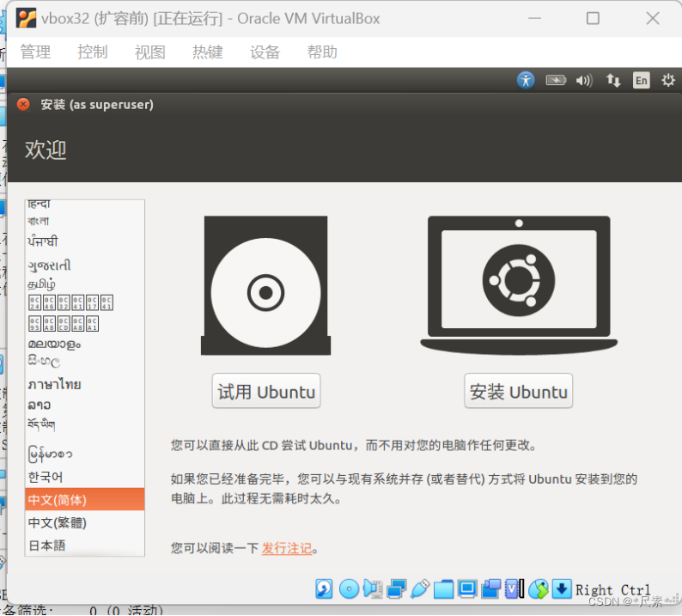Image resolution: width=682 pixels, height=616 pixels.
Task: Select Bengali বাংলা language entry
Action: click(x=85, y=221)
